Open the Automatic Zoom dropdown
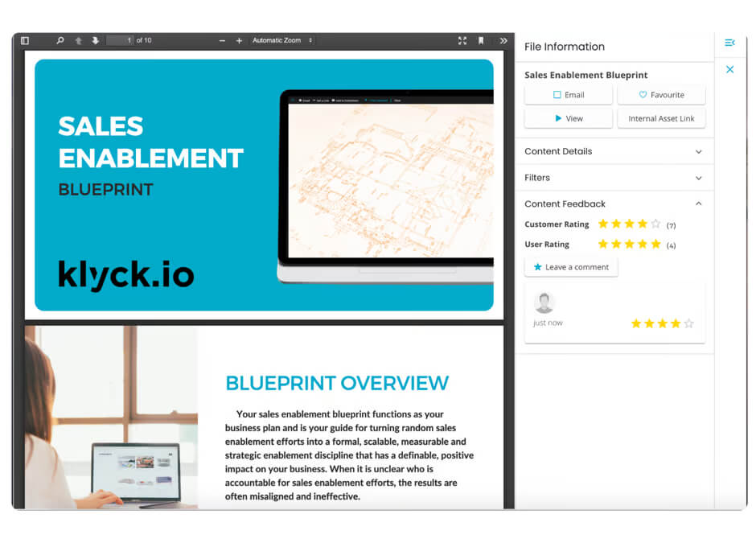Screen dimensions: 756x543 coord(282,40)
